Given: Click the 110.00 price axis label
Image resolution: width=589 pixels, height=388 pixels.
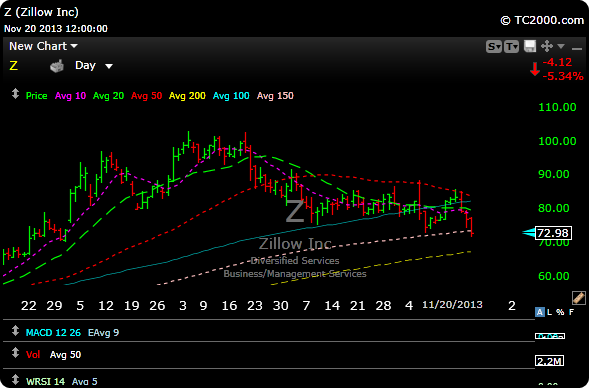Looking at the screenshot, I should (x=557, y=107).
